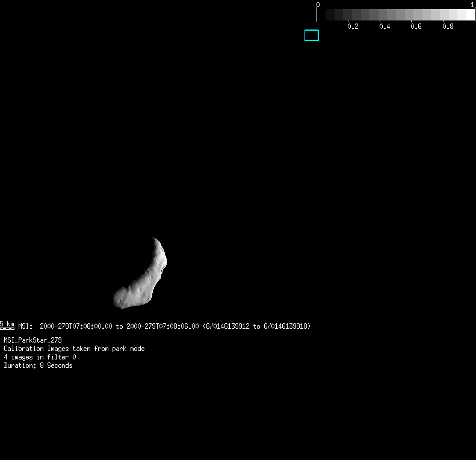476x460 pixels.
Task: Click the sequence name MSI_ParkStar_279
Action: (32, 340)
